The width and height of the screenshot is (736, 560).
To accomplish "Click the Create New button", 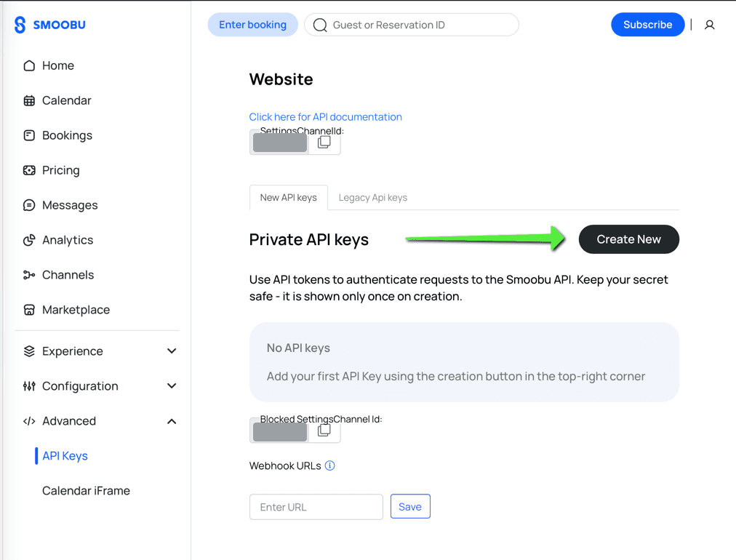I will (628, 239).
